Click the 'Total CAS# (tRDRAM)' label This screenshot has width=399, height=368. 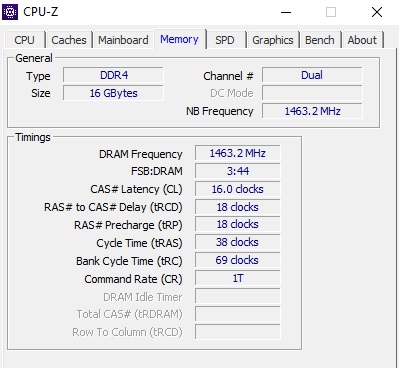pyautogui.click(x=129, y=314)
